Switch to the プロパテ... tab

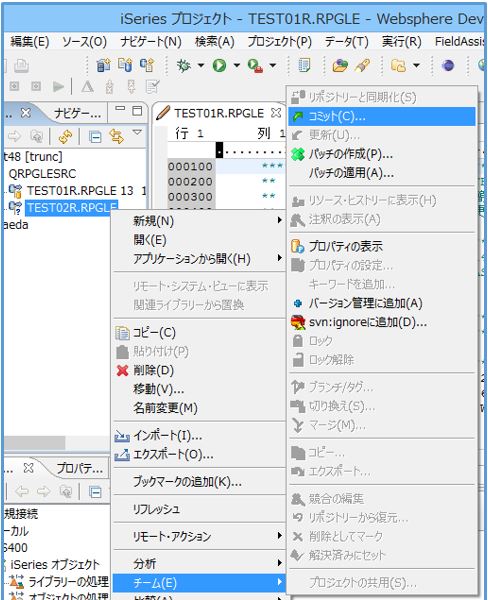[80, 468]
